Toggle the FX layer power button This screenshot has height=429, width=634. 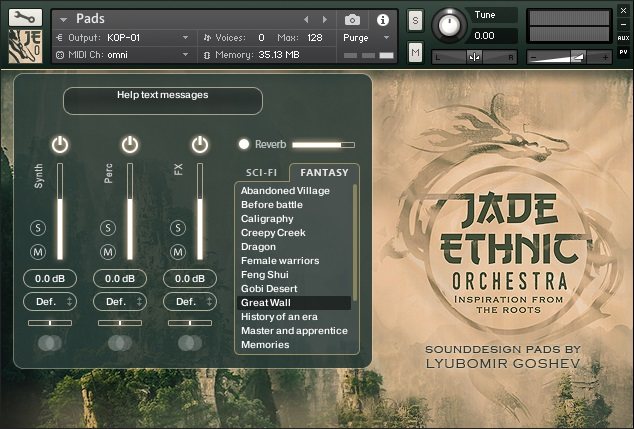coord(200,144)
